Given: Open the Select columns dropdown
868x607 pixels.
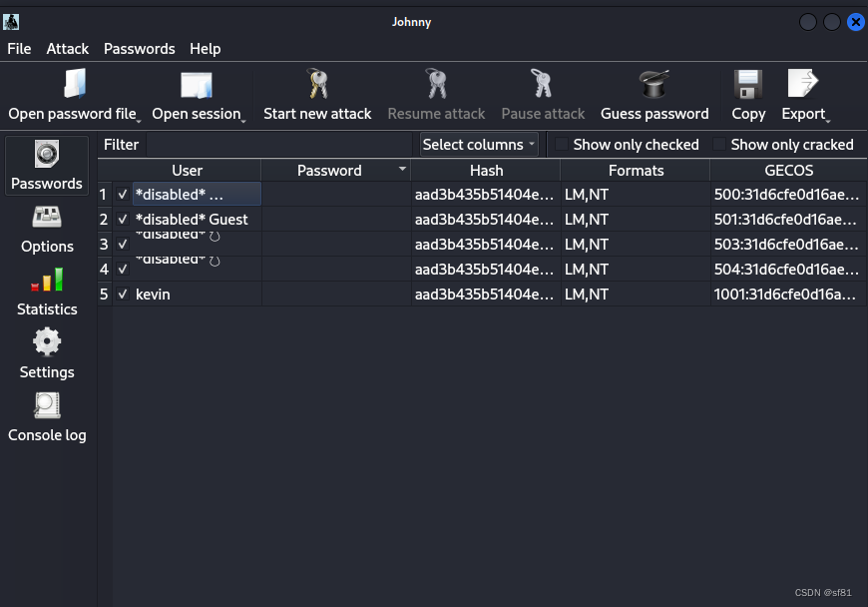Looking at the screenshot, I should (x=479, y=145).
